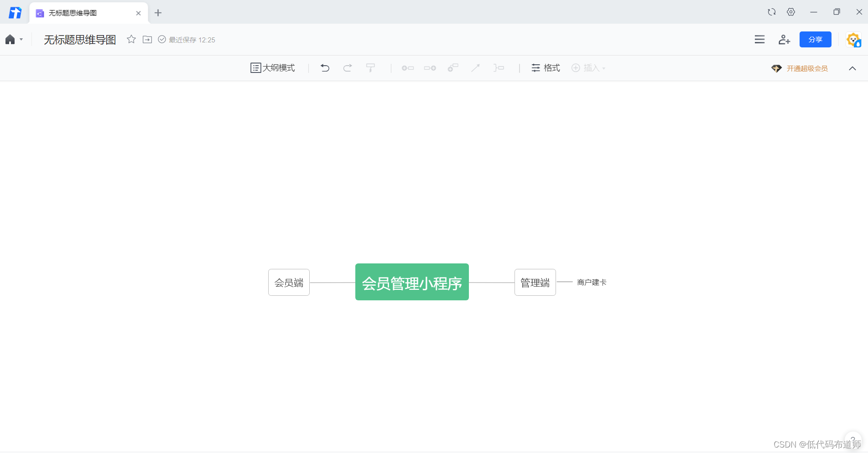Select the 商户建卡 sub-node
The width and height of the screenshot is (868, 453).
[x=592, y=283]
